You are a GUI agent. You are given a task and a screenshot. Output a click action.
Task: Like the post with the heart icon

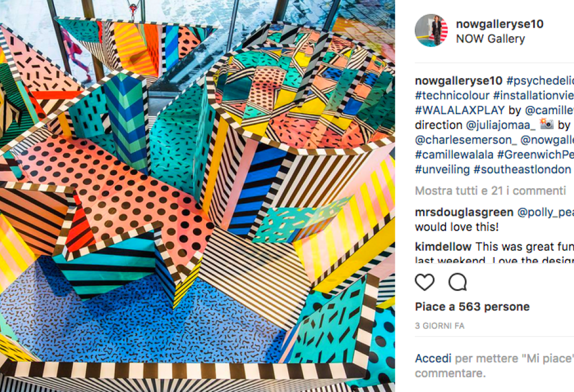(x=425, y=282)
